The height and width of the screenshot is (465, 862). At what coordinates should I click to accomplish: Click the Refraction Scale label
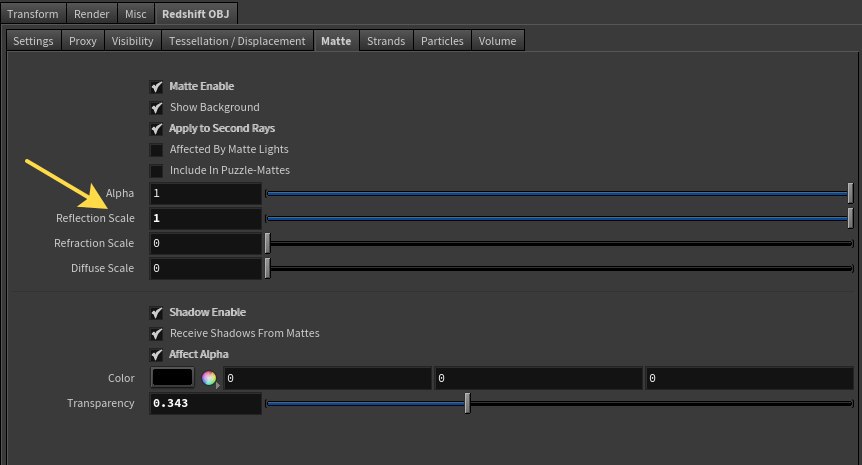[94, 243]
